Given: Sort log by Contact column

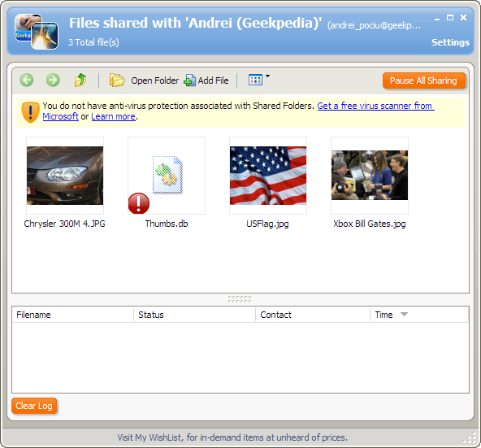Looking at the screenshot, I should (313, 315).
